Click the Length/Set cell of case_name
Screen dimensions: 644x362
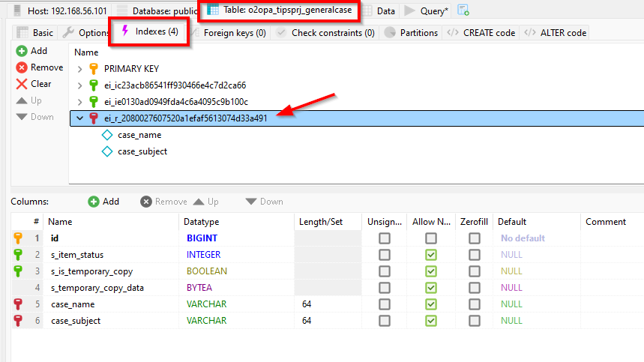click(327, 304)
